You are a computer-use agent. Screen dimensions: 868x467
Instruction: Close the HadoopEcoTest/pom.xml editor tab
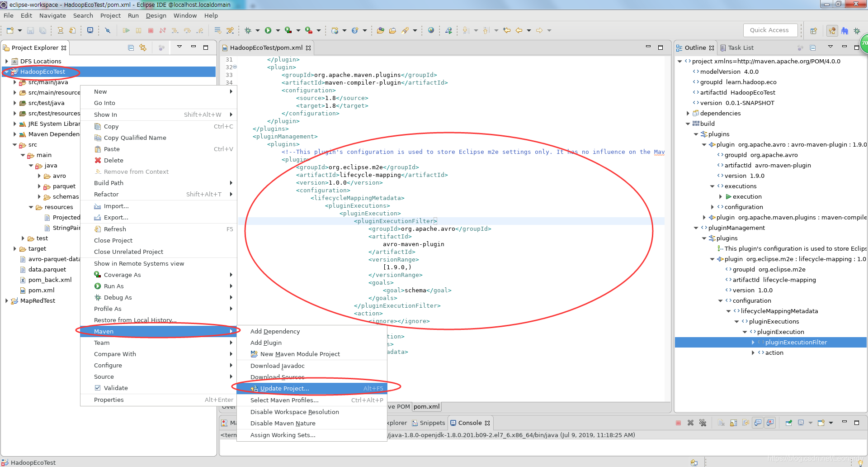(308, 48)
